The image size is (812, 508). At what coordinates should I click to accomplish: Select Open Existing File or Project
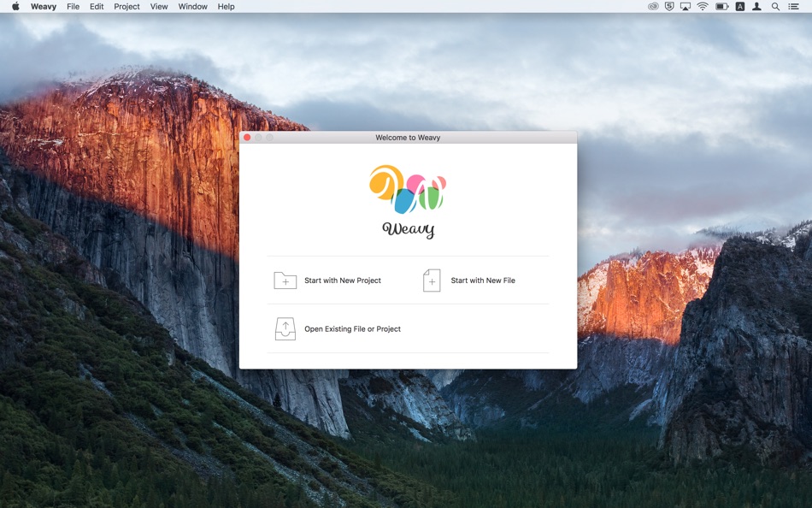tap(352, 328)
